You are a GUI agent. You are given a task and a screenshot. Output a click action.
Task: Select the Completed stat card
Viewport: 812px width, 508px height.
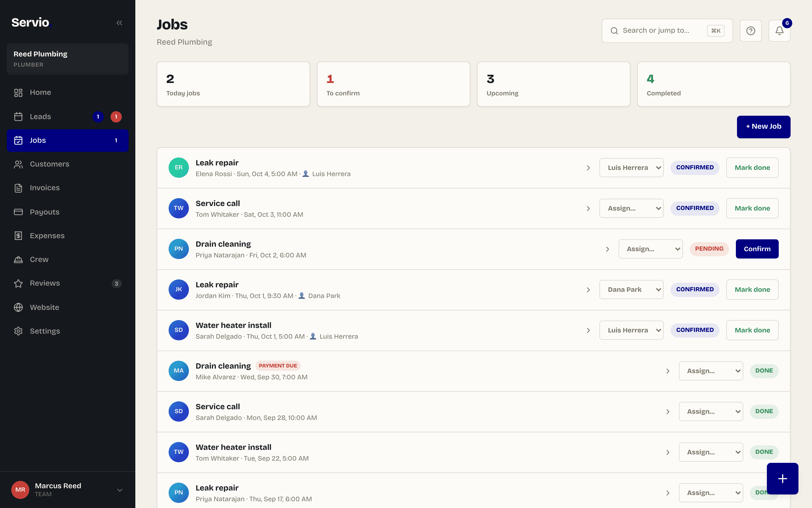[714, 84]
